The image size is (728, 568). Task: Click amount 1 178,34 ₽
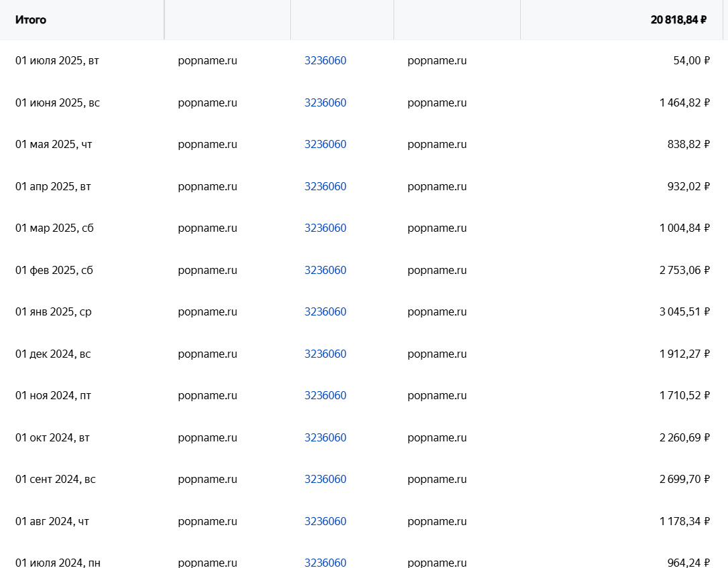coord(685,522)
